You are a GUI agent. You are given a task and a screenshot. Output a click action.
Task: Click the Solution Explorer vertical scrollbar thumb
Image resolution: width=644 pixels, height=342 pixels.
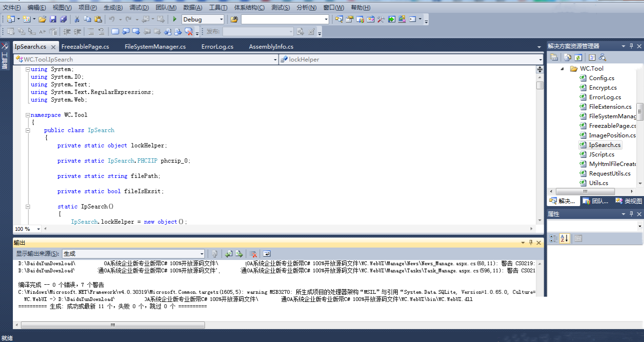tap(640, 112)
